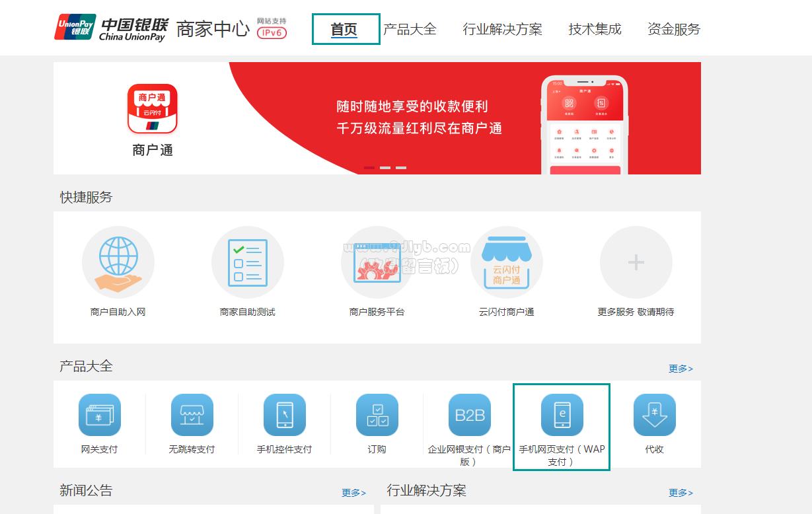
Task: Open the 商户服务平台 gear icon
Action: [x=377, y=262]
